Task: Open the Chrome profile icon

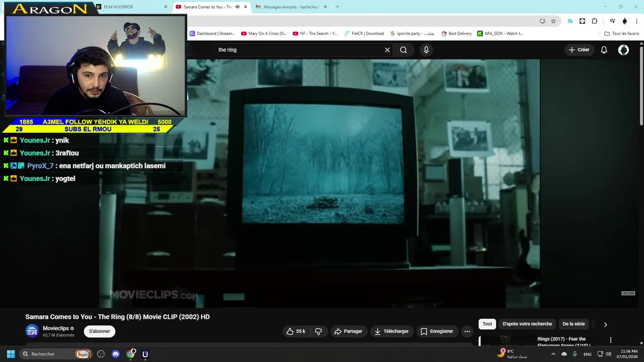Action: point(625,21)
